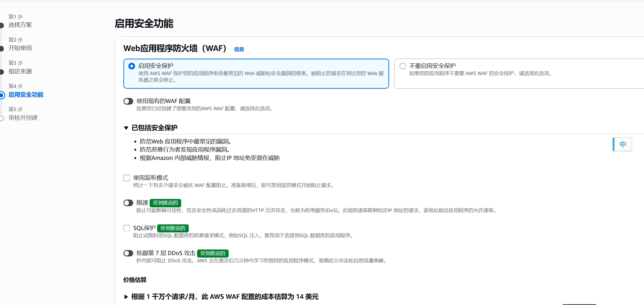Click the step 5 审核并创建 circle marker
644x305 pixels.
click(x=2, y=118)
